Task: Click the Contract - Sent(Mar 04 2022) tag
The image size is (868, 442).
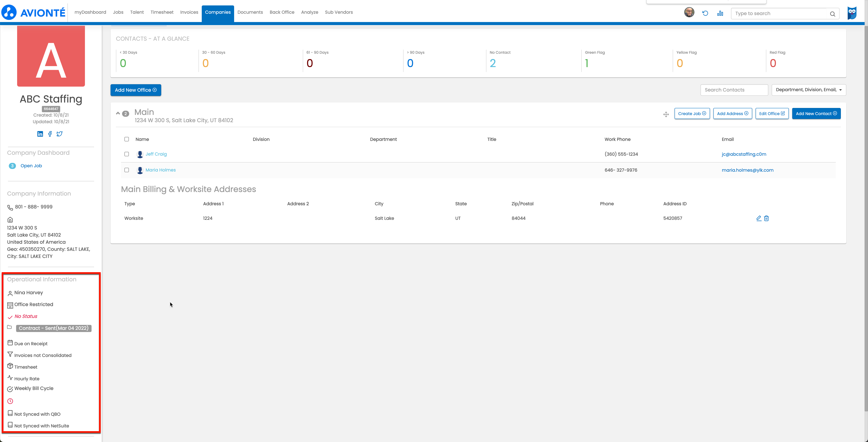Action: tap(54, 328)
